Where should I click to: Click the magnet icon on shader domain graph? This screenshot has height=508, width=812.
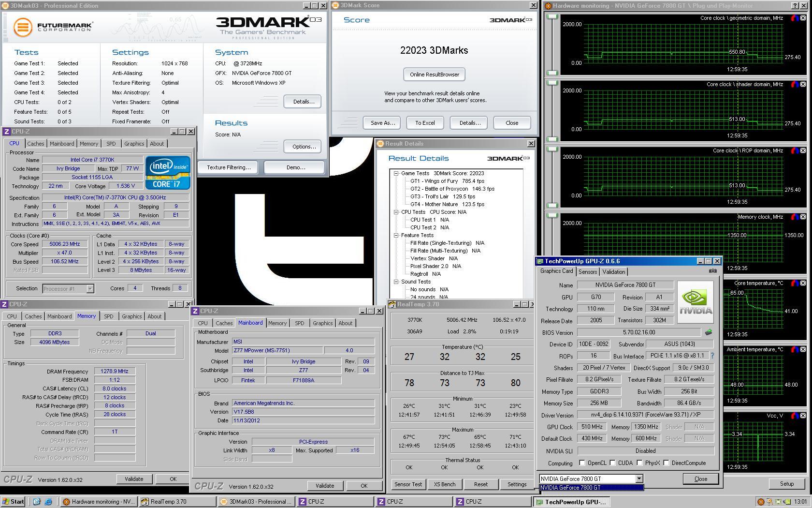(795, 84)
